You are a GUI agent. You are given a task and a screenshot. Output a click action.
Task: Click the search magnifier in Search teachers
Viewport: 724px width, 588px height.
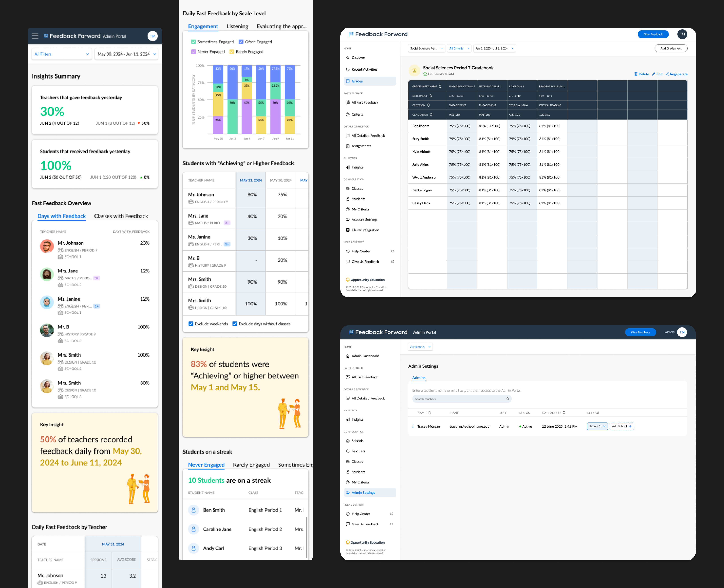point(507,399)
